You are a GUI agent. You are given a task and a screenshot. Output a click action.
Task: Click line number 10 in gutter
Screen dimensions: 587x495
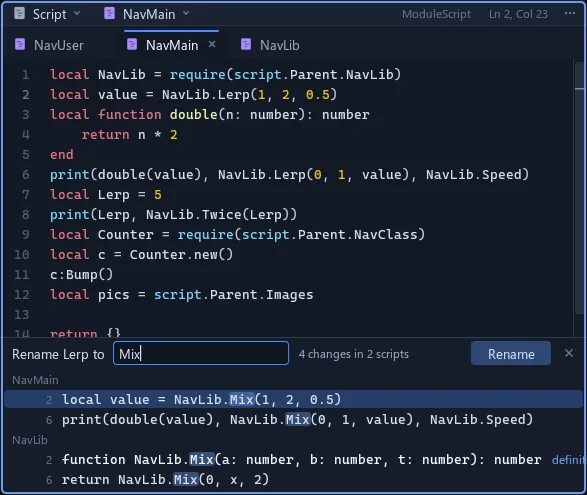point(22,255)
